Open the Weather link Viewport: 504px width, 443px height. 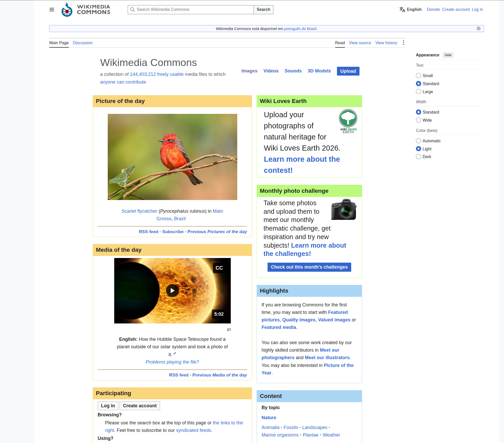click(x=331, y=435)
